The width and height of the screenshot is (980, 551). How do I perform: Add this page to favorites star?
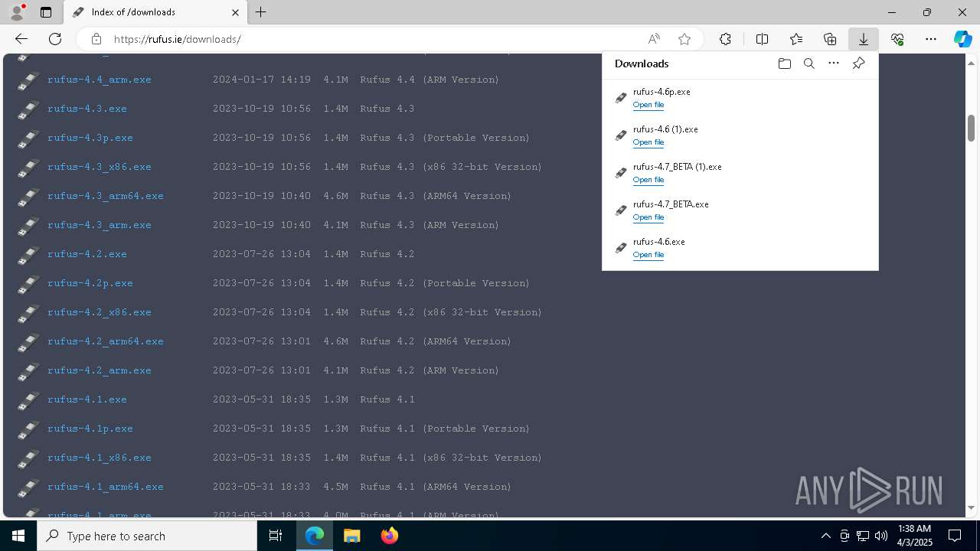click(x=684, y=39)
